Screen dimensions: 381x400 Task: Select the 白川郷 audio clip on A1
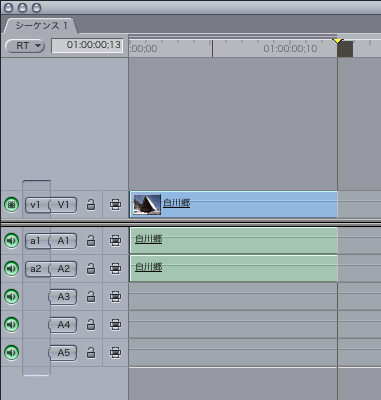[x=233, y=240]
